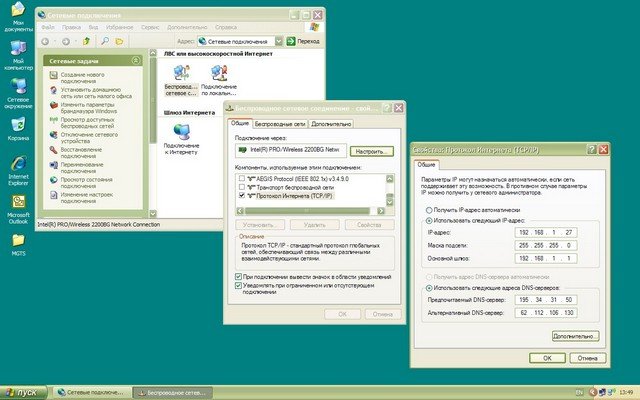Click the Дополнительно button in TCP/IP properties
Screen dimensions: 640x400
(x=575, y=336)
